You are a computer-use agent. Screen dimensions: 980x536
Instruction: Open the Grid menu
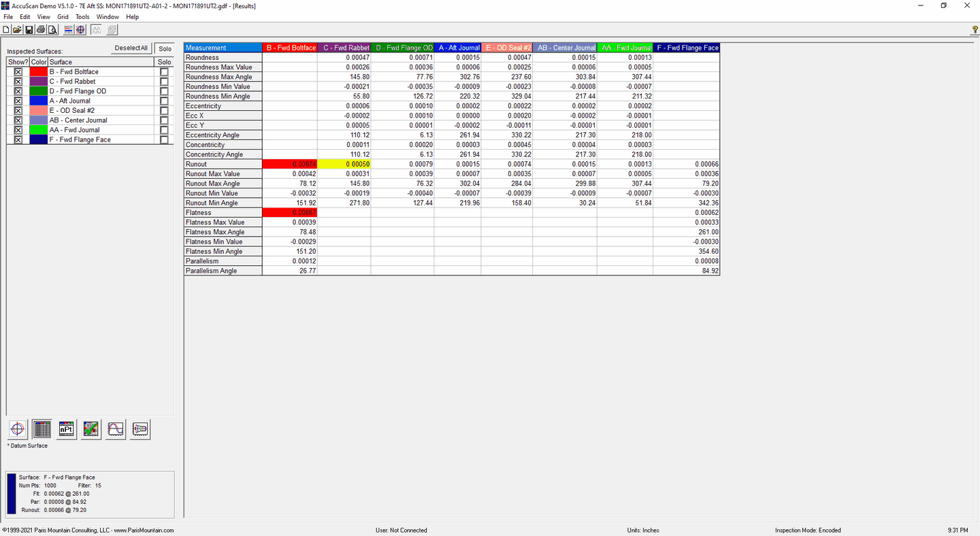pyautogui.click(x=63, y=16)
